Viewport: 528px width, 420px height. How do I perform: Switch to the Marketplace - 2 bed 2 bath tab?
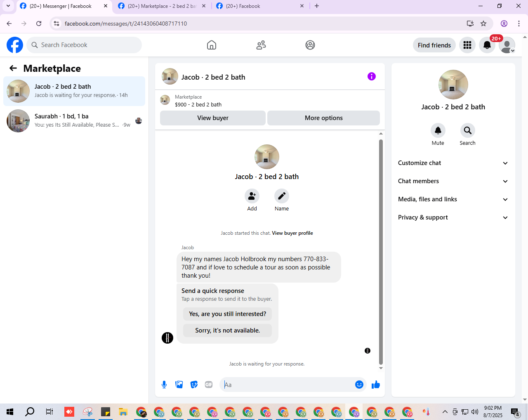pos(162,6)
